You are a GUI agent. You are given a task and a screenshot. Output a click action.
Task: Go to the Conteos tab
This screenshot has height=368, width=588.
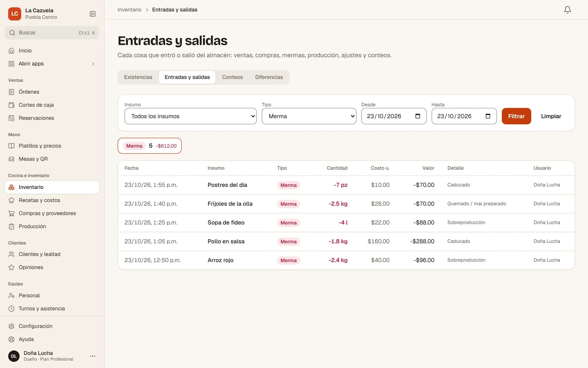[232, 77]
